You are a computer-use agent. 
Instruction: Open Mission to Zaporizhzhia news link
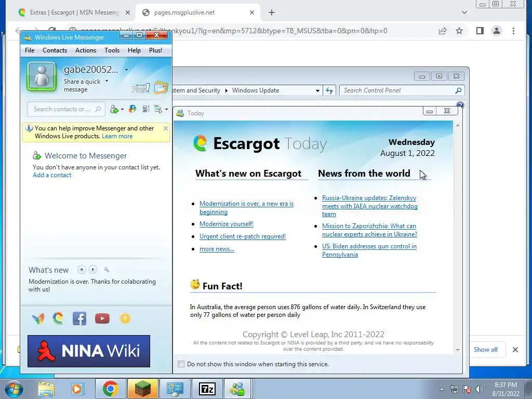coord(369,230)
